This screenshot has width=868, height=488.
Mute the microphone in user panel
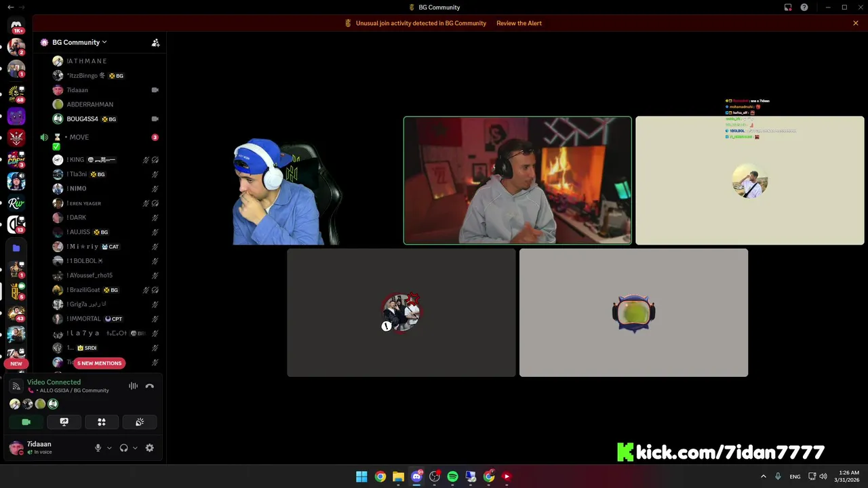(98, 448)
